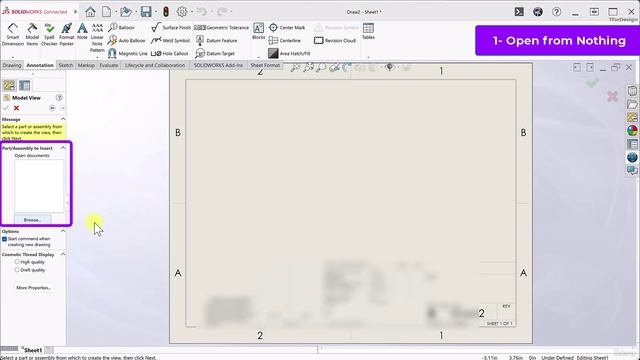Screen dimensions: 640x360
Task: Switch to the Sketch tab
Action: [65, 65]
